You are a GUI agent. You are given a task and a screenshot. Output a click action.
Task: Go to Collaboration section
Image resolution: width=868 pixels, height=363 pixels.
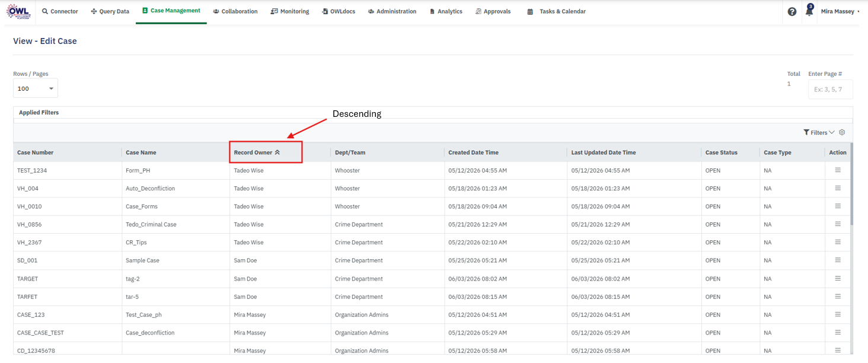pos(235,11)
